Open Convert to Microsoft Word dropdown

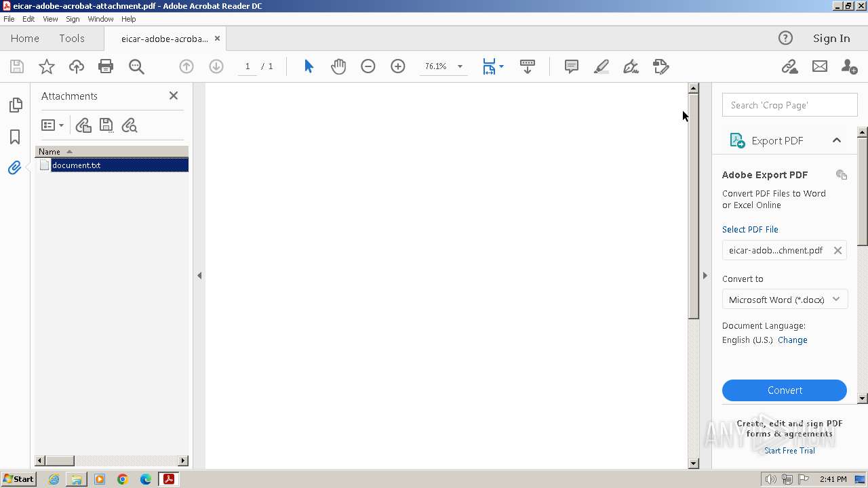click(785, 300)
